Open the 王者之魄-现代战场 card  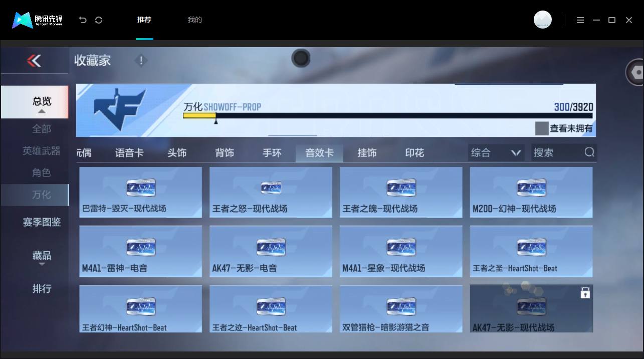point(401,193)
